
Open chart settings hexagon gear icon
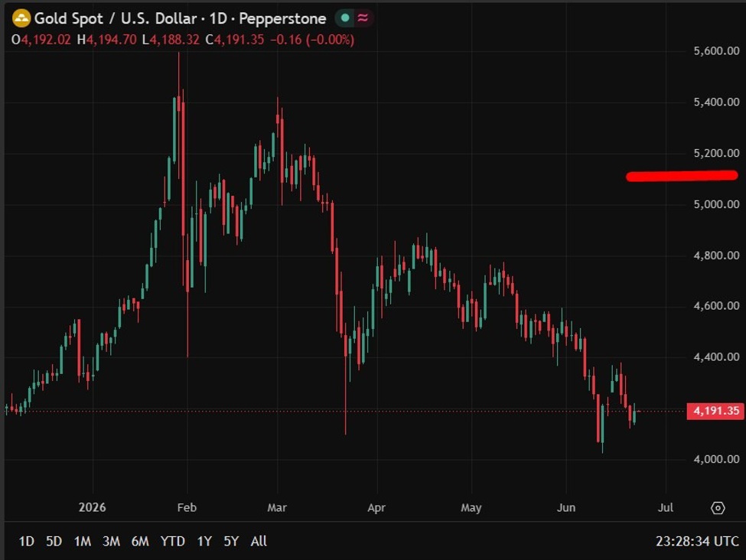pyautogui.click(x=718, y=508)
